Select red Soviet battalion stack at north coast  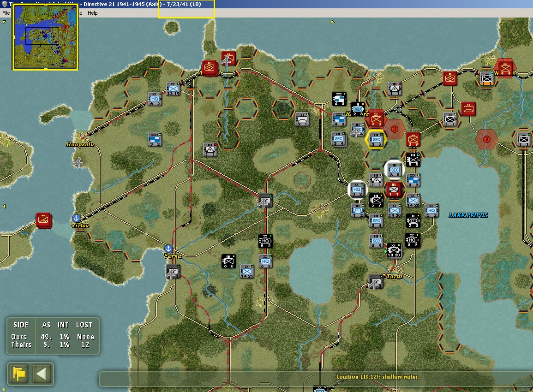click(209, 68)
